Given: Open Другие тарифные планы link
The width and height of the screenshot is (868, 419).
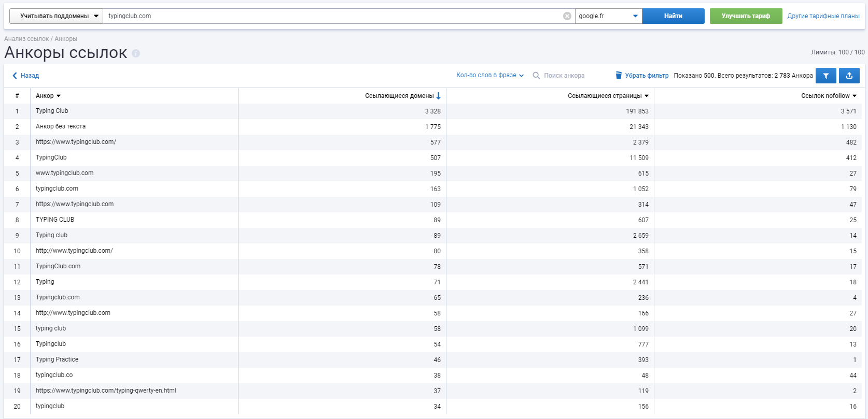Looking at the screenshot, I should point(823,16).
